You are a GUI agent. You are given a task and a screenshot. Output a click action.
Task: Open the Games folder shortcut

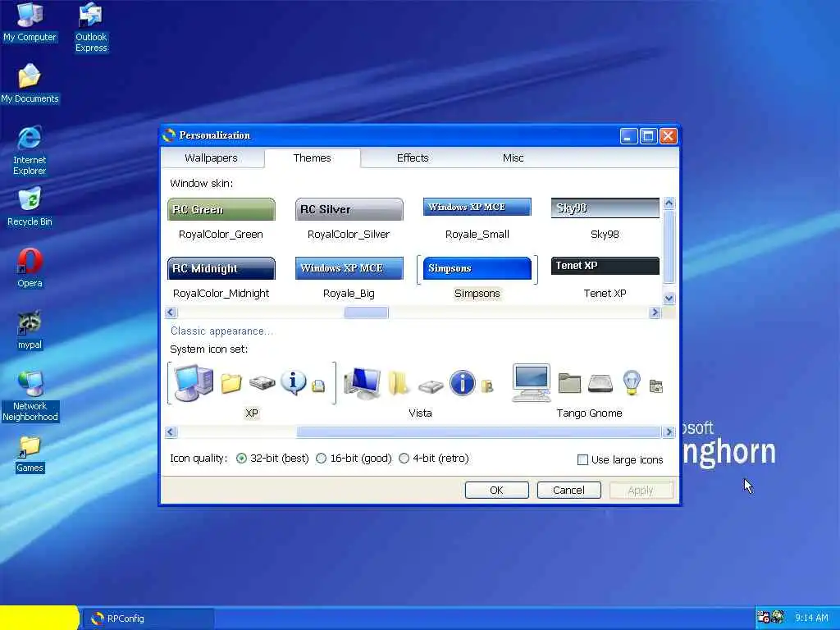(x=30, y=454)
